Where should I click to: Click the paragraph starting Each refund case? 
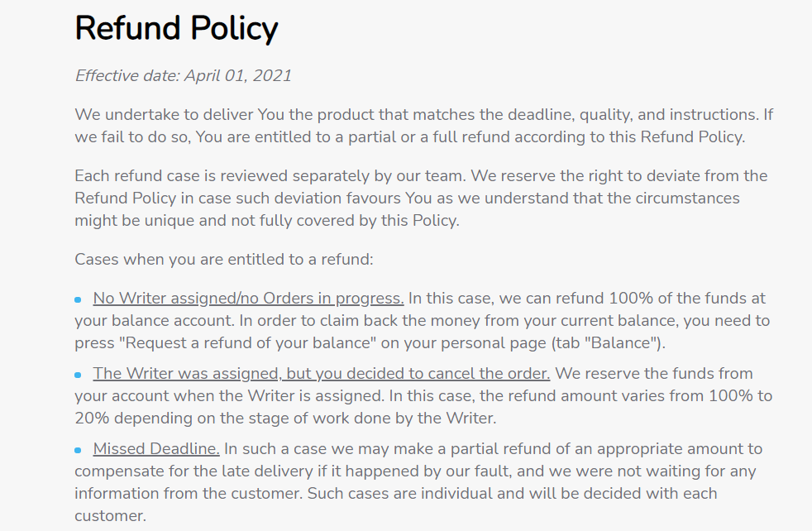tap(421, 198)
